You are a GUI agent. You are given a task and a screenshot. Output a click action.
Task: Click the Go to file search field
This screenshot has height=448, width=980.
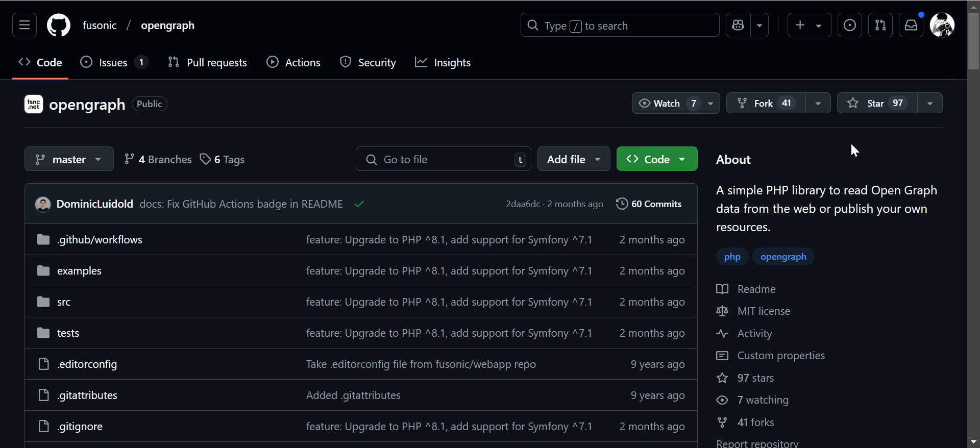(443, 159)
